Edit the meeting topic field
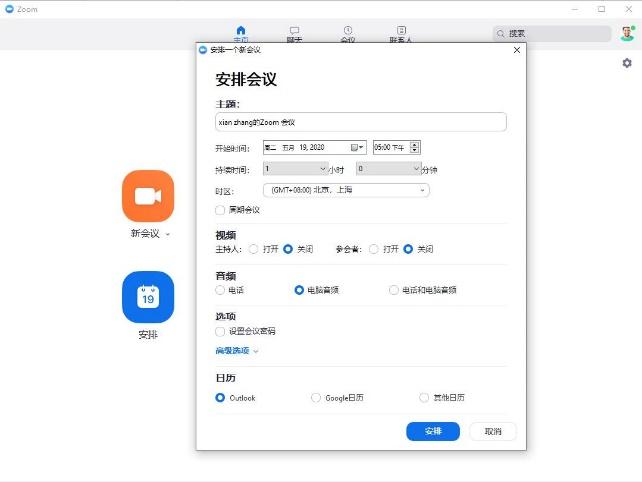 click(x=361, y=122)
